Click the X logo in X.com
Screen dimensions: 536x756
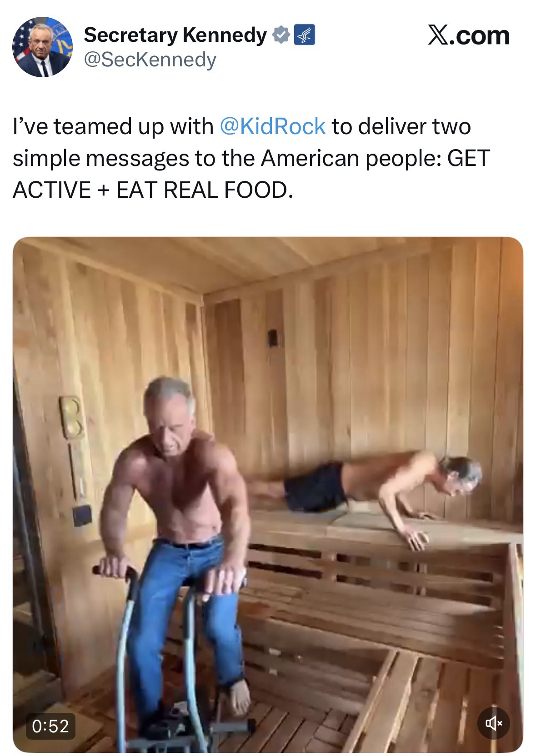tap(438, 35)
